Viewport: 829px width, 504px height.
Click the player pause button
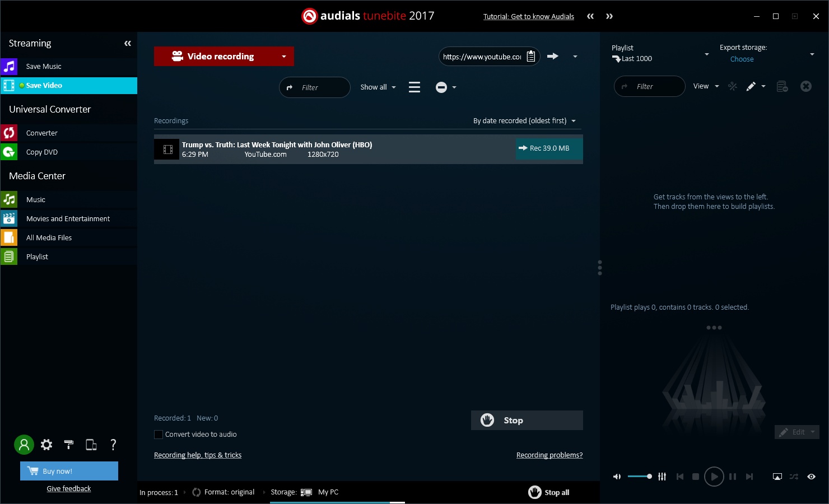[733, 477]
